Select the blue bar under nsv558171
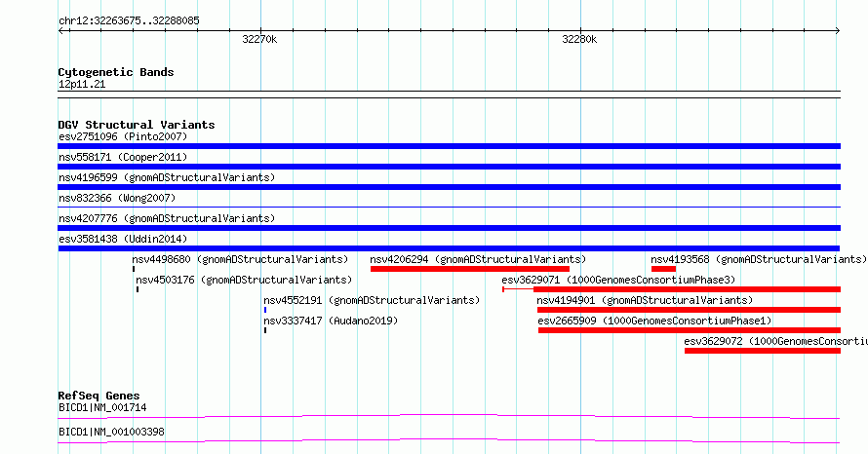Screen dimensions: 868x454 coord(449,167)
